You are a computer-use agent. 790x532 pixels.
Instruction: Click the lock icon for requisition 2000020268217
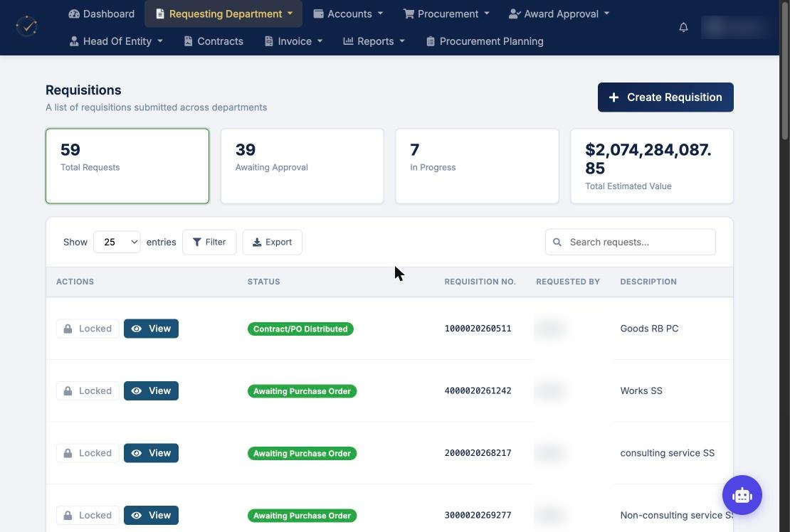pyautogui.click(x=68, y=453)
